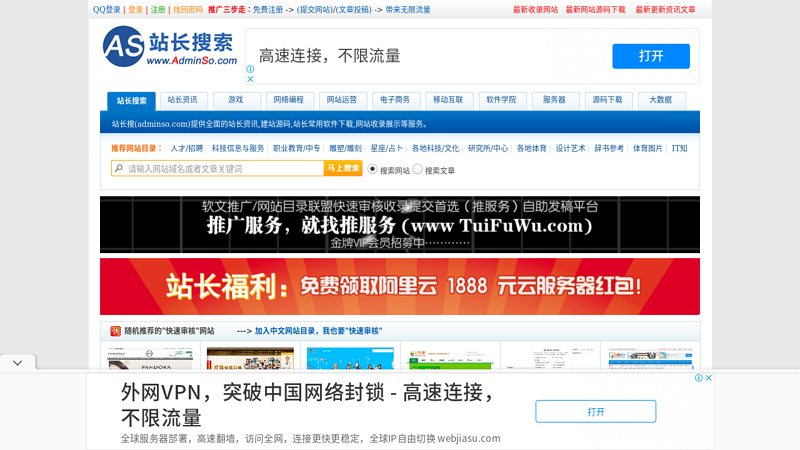Open the 雕塑/雕刻 directory link
The image size is (800, 450).
pyautogui.click(x=345, y=148)
